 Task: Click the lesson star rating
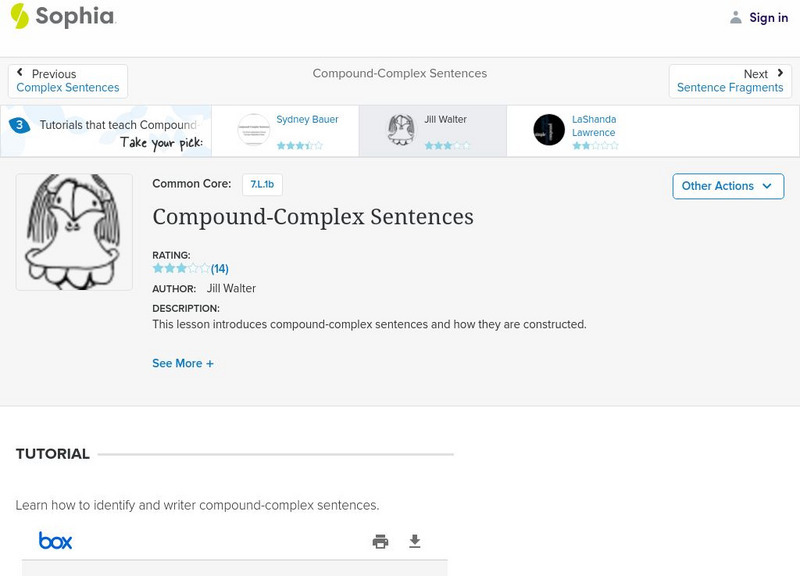(180, 268)
